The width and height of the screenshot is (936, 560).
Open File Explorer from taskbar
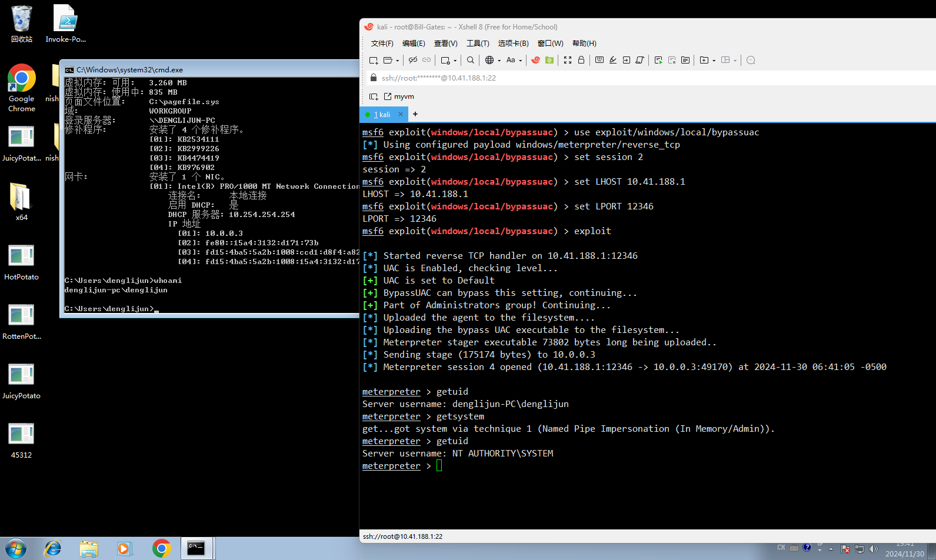[89, 548]
